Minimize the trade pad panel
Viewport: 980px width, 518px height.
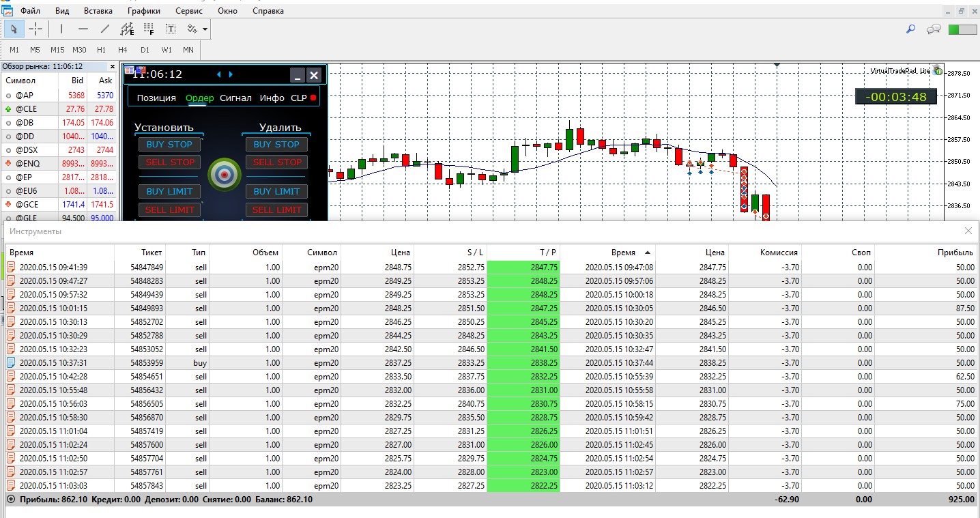pyautogui.click(x=297, y=75)
